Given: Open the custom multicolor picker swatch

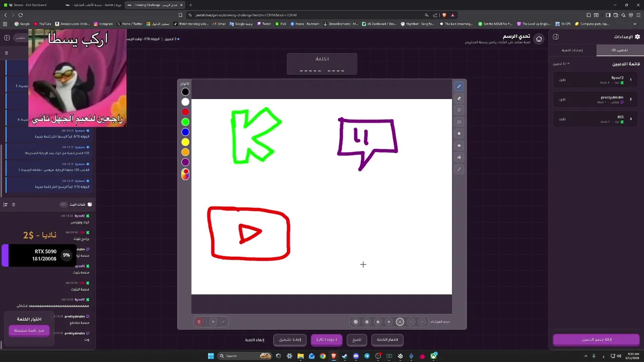Looking at the screenshot, I should click(185, 174).
